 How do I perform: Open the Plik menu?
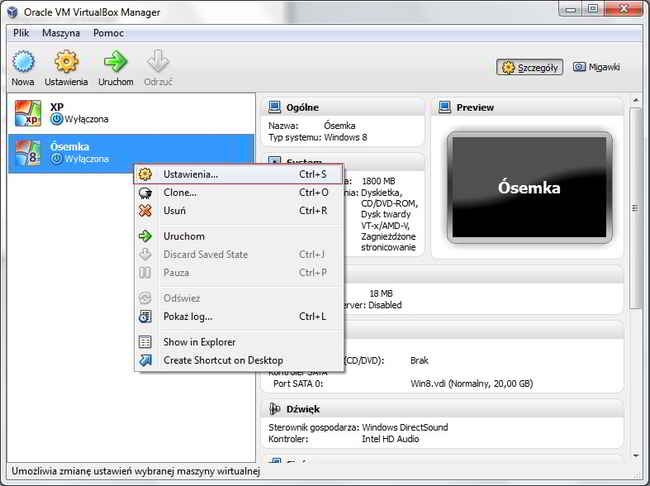pos(21,33)
